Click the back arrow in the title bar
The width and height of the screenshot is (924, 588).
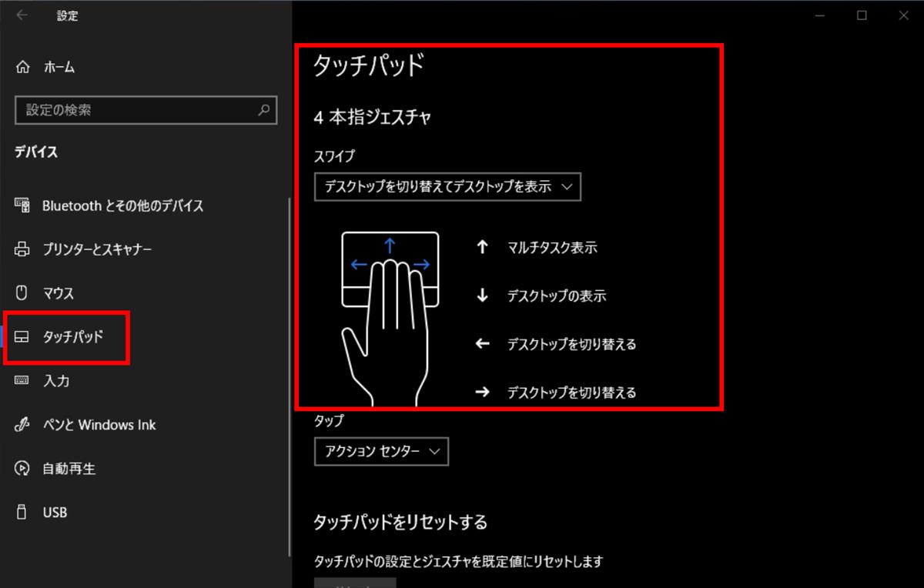[x=22, y=15]
